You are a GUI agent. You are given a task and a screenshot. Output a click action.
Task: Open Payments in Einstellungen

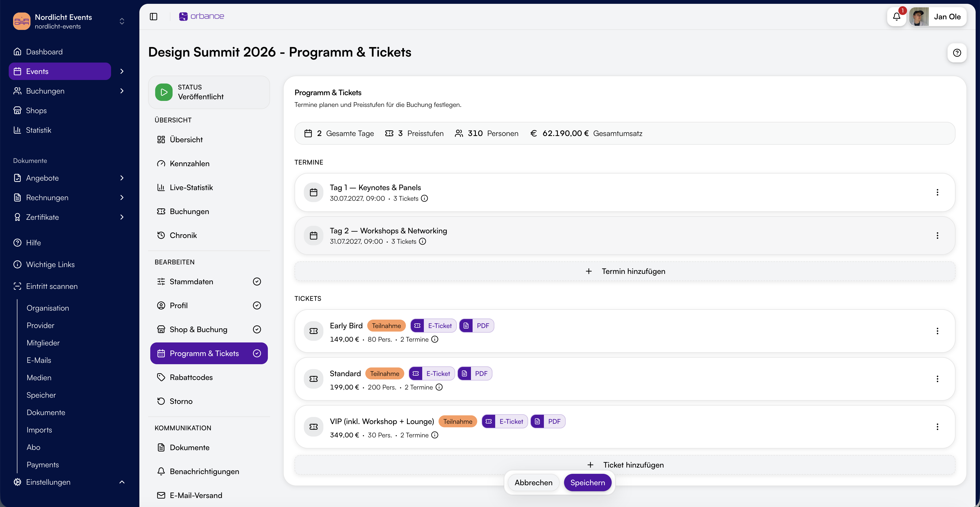click(43, 465)
